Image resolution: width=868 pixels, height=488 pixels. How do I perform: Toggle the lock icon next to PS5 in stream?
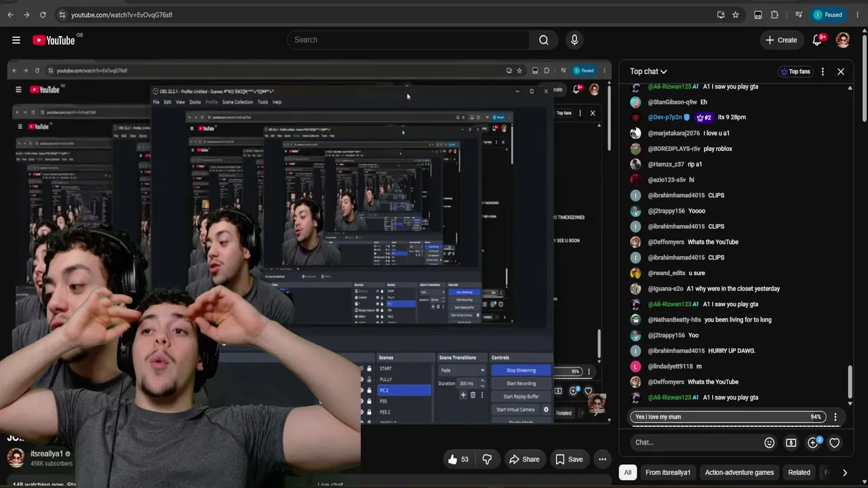369,401
